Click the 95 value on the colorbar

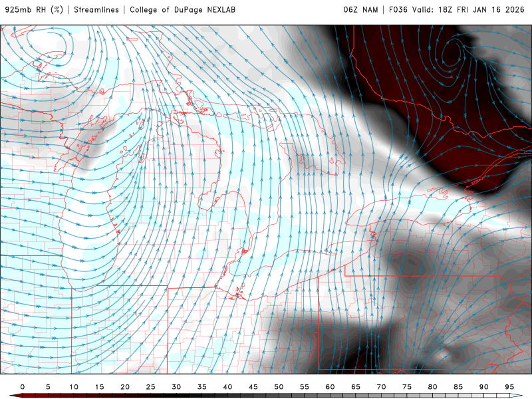509,387
